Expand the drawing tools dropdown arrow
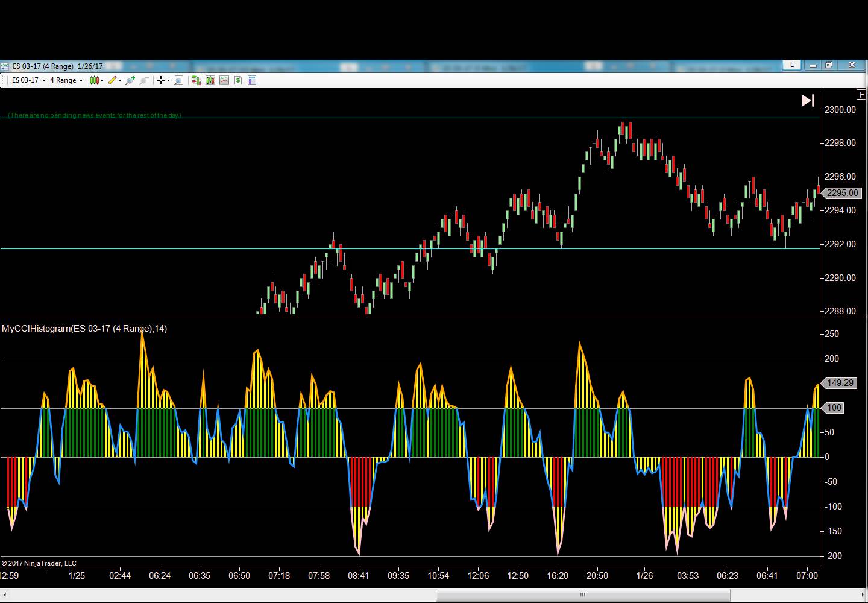 [119, 80]
